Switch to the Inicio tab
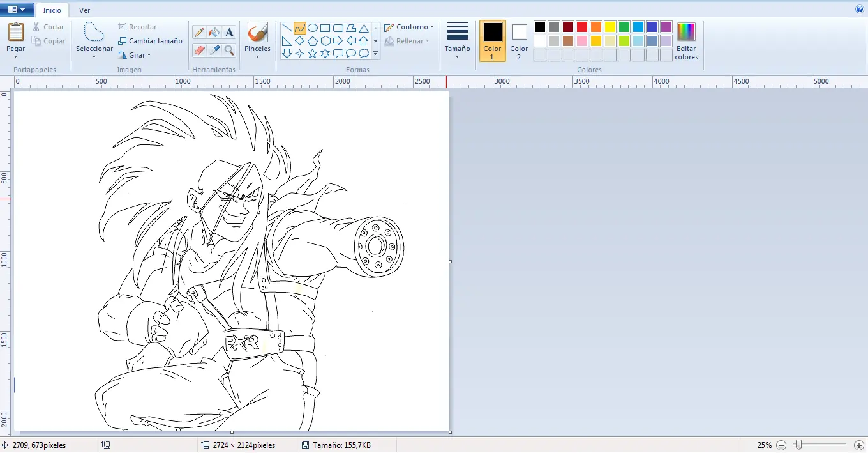868x453 pixels. click(x=52, y=10)
